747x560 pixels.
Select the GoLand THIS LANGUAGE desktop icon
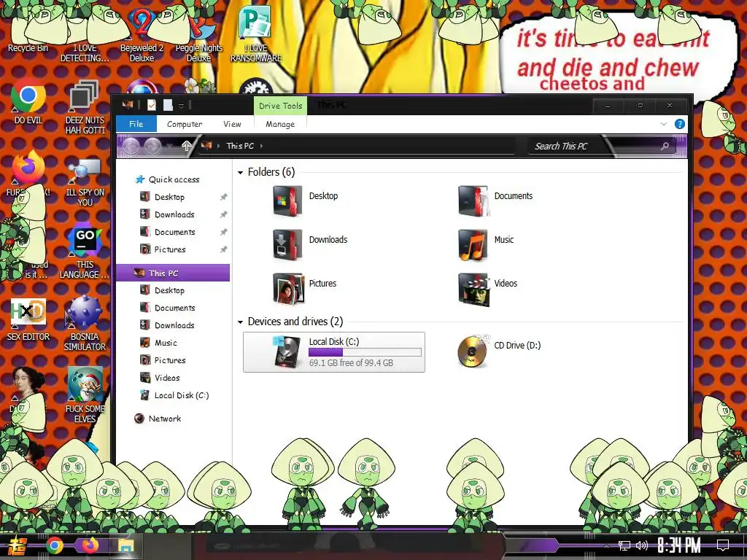(85, 251)
